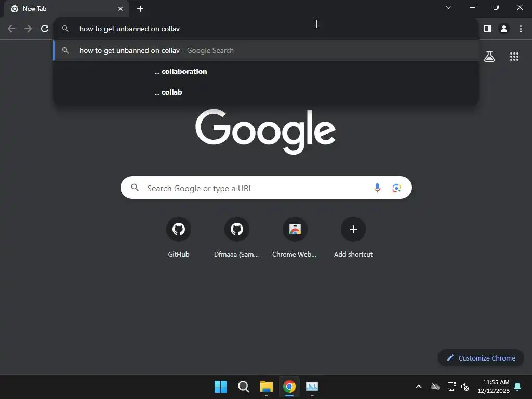
Task: Go forward using the forward arrow
Action: [x=28, y=29]
